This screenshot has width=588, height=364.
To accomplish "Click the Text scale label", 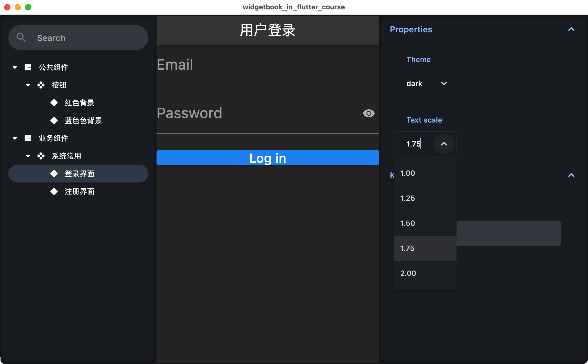I will click(424, 120).
